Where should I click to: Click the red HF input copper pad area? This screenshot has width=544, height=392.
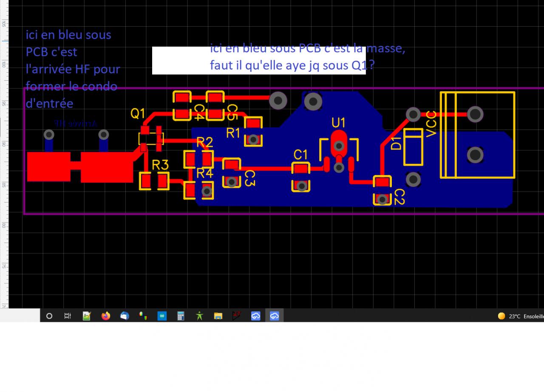(81, 167)
